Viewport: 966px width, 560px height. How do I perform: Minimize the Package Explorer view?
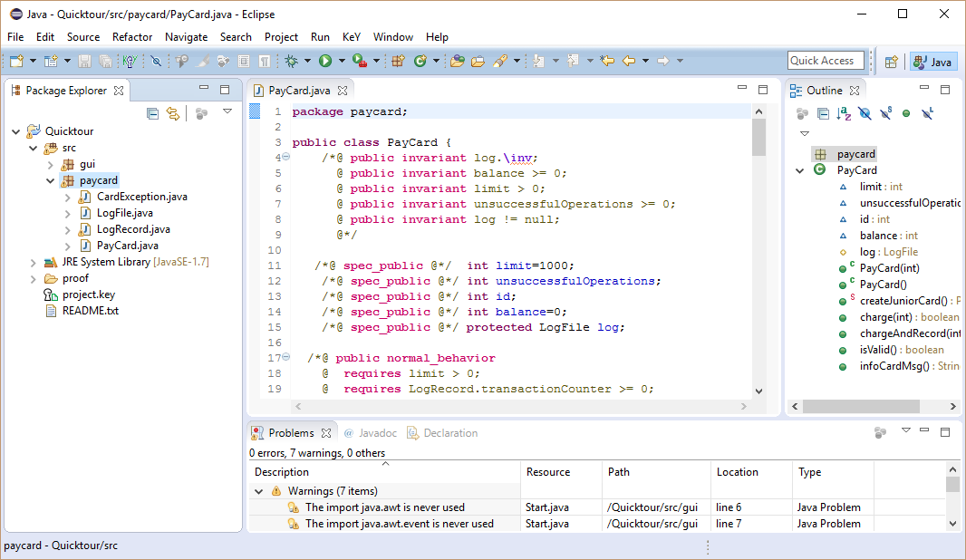point(204,89)
